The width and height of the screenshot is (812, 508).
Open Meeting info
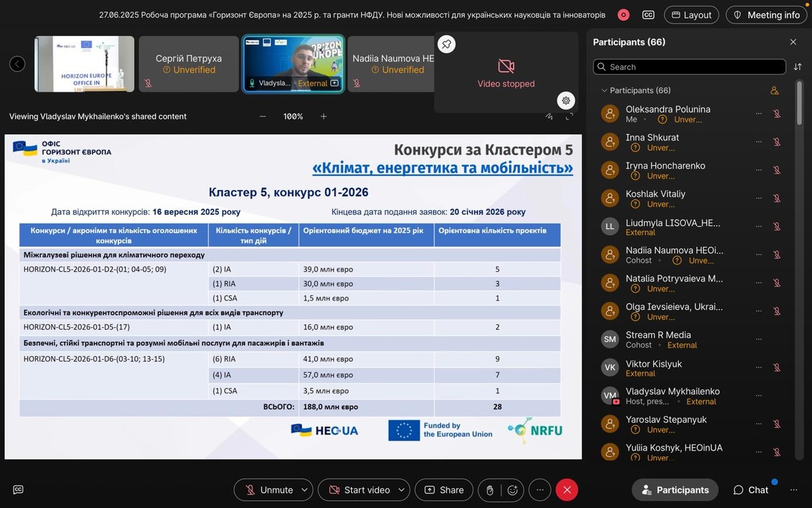click(x=767, y=15)
